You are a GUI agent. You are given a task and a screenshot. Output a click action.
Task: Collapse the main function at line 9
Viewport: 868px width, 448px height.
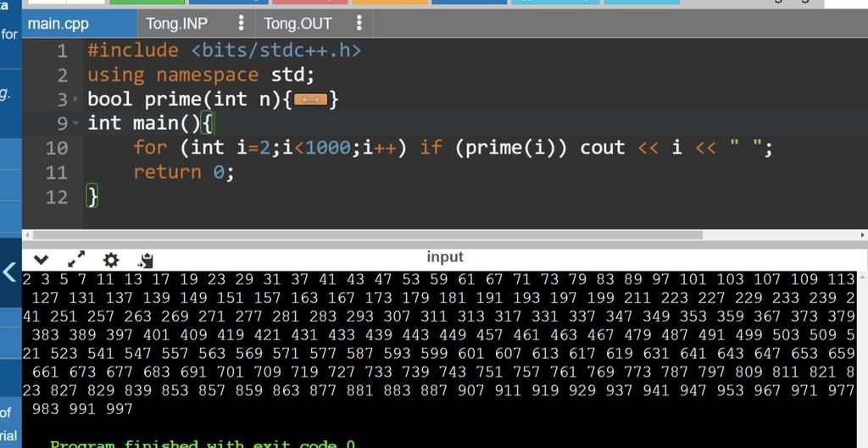tap(75, 123)
